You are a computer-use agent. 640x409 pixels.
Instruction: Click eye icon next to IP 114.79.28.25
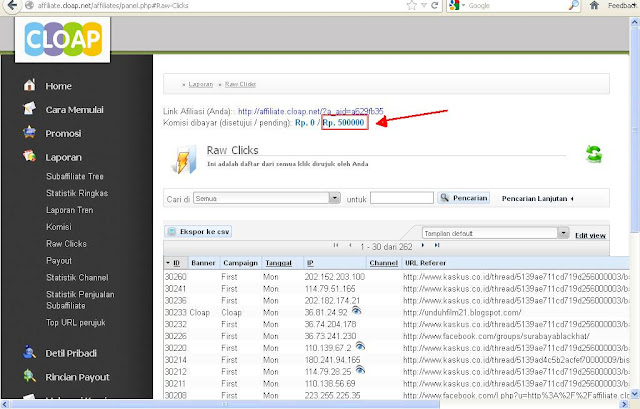360,370
